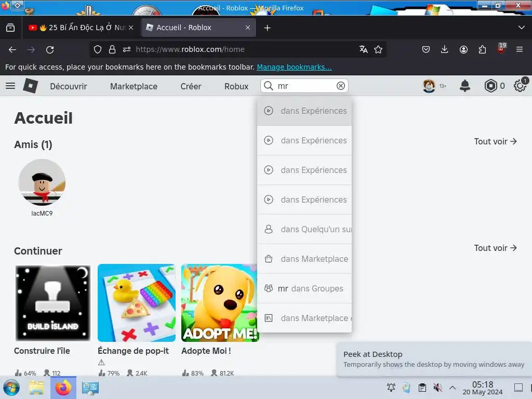The height and width of the screenshot is (399, 532).
Task: Open user avatar profile in Roblox header
Action: [429, 86]
